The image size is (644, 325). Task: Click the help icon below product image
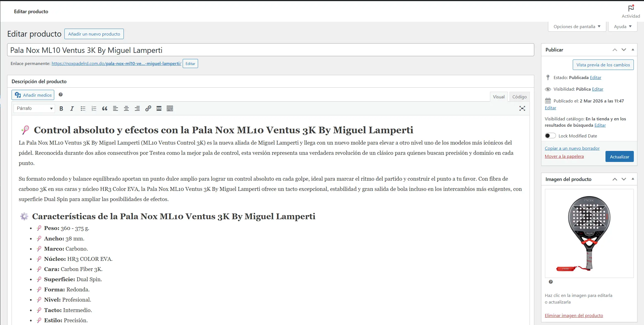(x=550, y=282)
